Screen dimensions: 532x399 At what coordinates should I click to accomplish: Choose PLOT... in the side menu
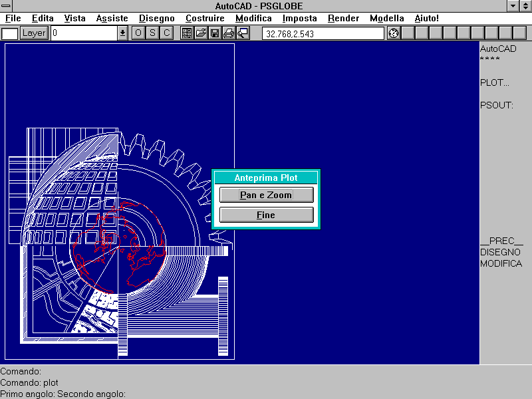coord(494,82)
